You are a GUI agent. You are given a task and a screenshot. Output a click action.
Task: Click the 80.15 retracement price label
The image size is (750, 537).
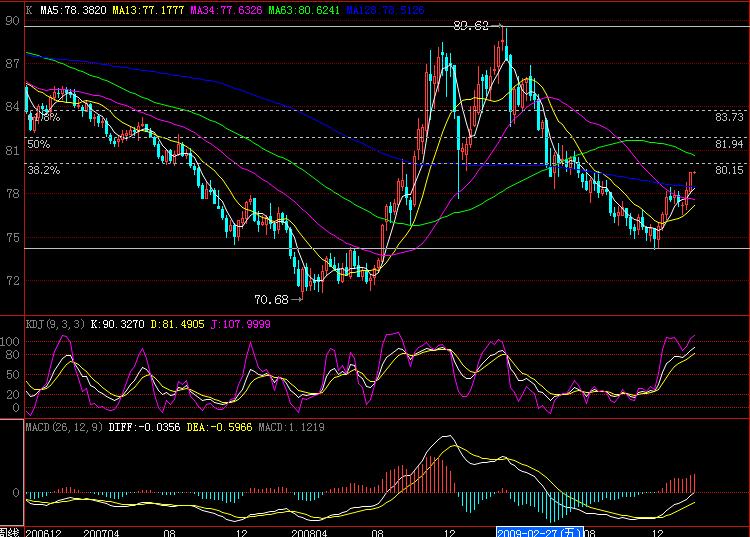729,171
